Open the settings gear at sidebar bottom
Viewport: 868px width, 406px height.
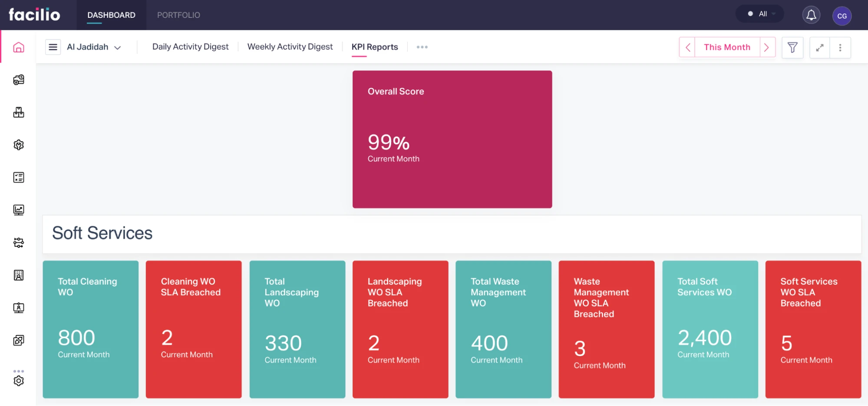19,381
